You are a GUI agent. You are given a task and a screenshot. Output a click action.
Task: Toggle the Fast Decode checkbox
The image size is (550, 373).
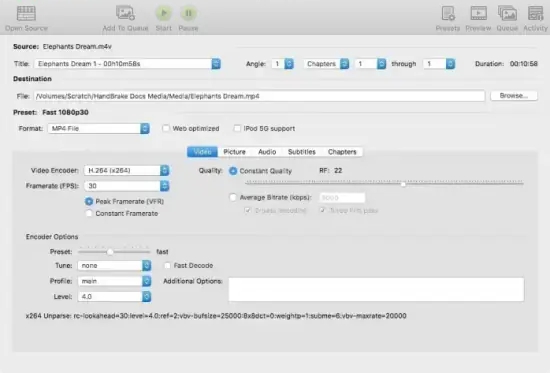tap(167, 266)
